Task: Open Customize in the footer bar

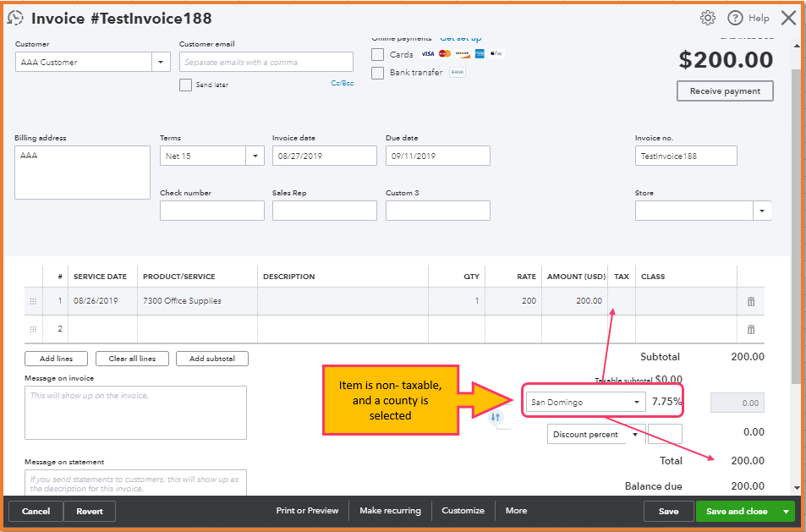Action: click(x=463, y=510)
